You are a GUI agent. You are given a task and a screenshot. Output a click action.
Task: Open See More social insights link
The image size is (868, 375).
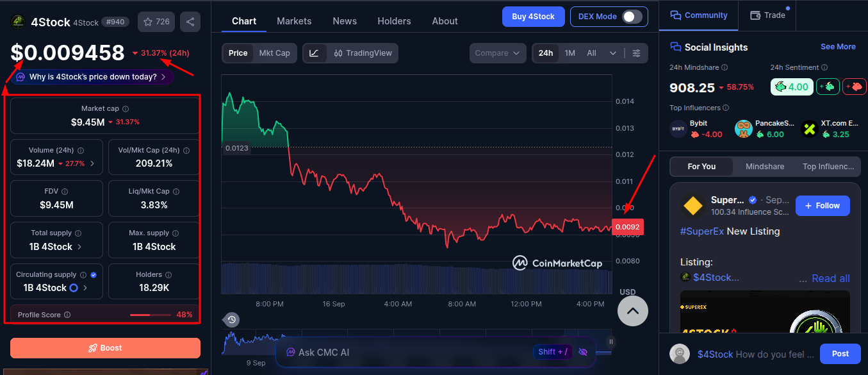point(838,47)
